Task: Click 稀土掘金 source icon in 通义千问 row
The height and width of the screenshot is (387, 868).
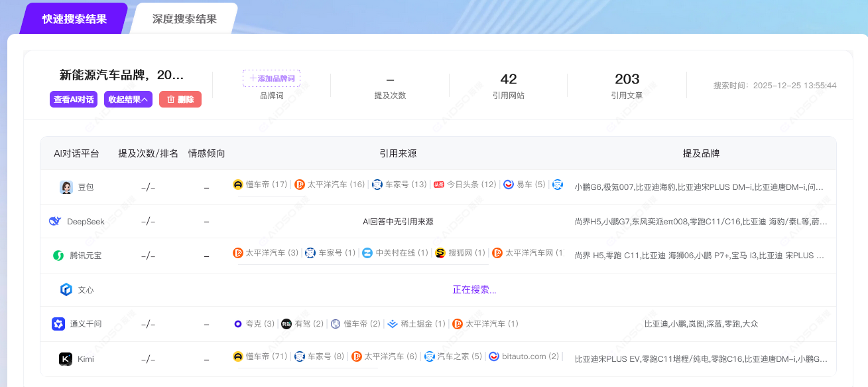Action: [x=393, y=324]
